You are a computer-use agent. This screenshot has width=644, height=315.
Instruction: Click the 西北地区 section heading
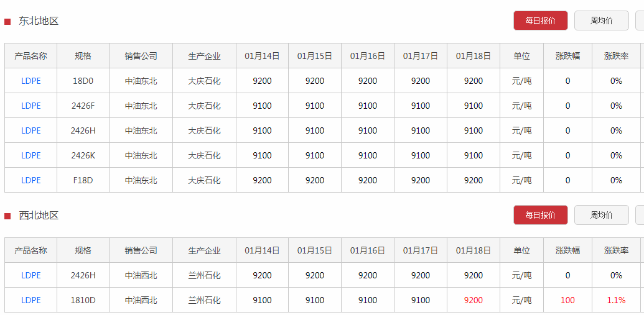39,216
